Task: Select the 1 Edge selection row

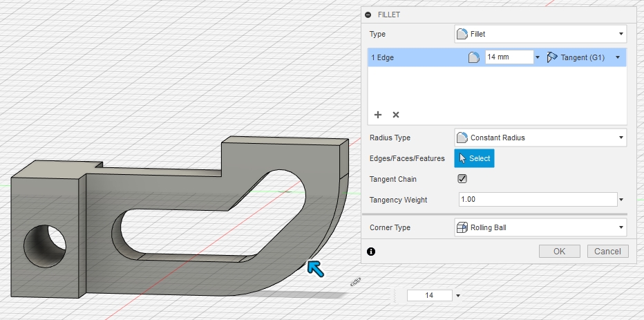Action: pos(497,57)
